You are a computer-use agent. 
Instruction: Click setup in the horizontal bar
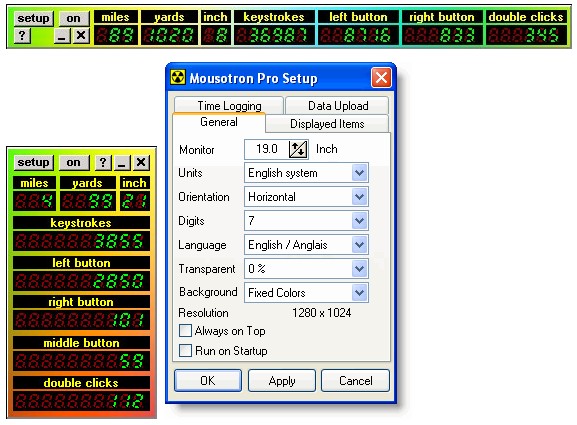34,18
